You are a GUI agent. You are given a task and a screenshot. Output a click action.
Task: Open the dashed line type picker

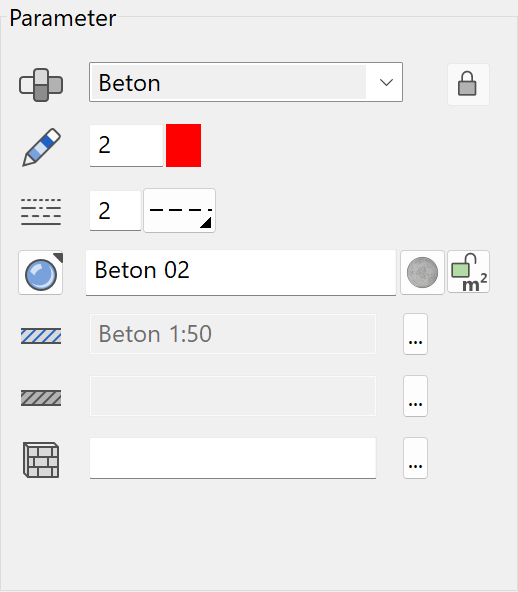click(180, 211)
